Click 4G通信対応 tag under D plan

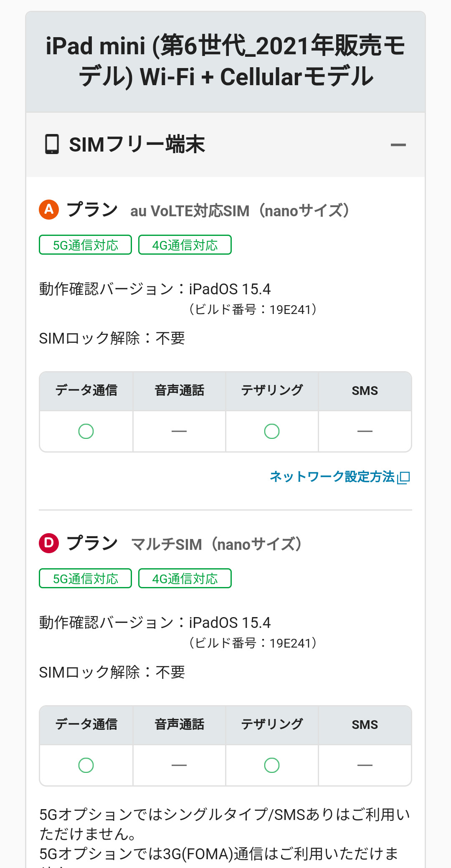click(185, 579)
